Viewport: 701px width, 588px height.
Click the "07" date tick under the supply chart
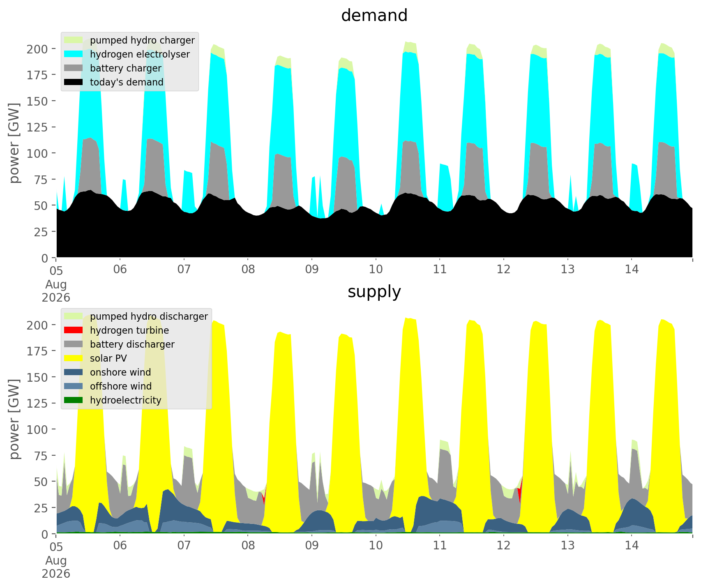(184, 546)
